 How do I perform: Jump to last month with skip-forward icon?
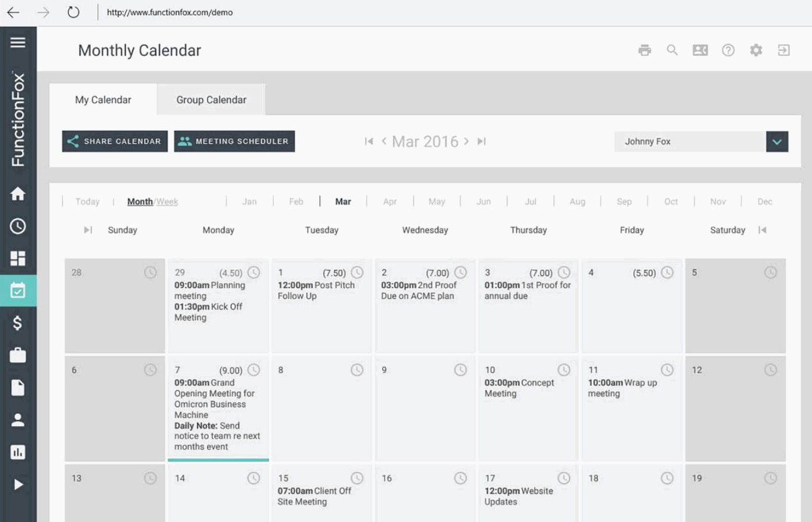(482, 141)
